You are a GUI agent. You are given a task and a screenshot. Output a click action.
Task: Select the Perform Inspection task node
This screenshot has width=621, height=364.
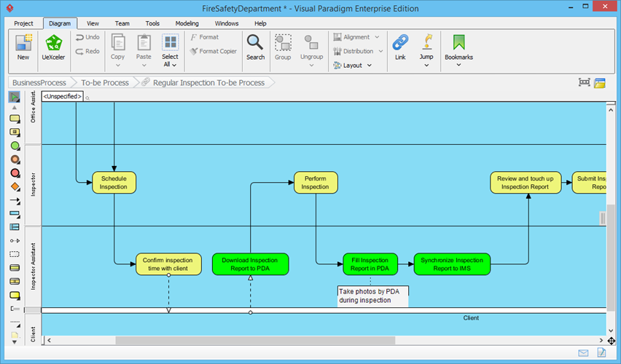click(x=316, y=183)
